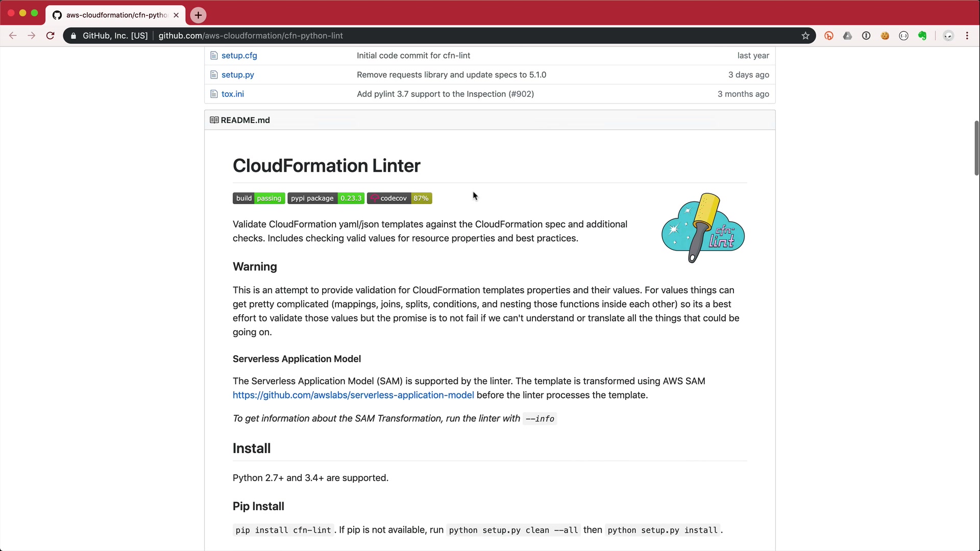This screenshot has height=551, width=980.
Task: Click the build passing badge
Action: coord(259,198)
